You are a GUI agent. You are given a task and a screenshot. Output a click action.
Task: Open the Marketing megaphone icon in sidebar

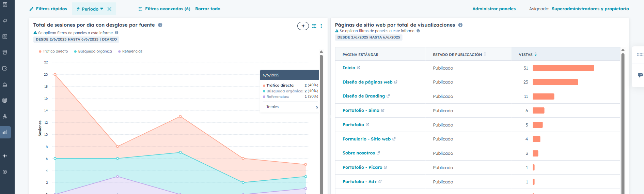pyautogui.click(x=5, y=20)
